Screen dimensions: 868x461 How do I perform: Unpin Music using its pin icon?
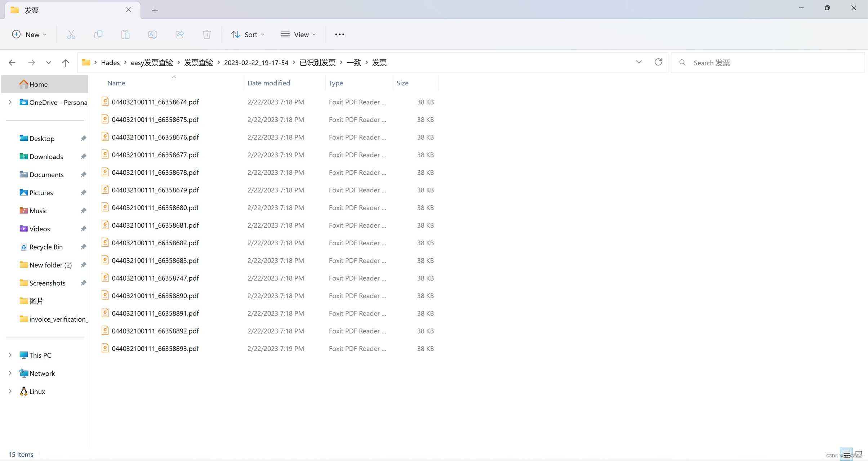[x=83, y=211]
